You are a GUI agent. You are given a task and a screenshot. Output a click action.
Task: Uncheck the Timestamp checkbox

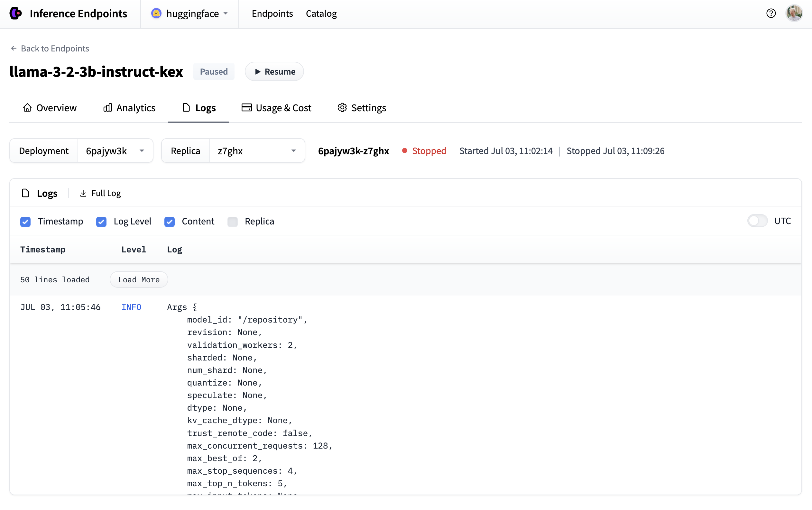(x=25, y=222)
